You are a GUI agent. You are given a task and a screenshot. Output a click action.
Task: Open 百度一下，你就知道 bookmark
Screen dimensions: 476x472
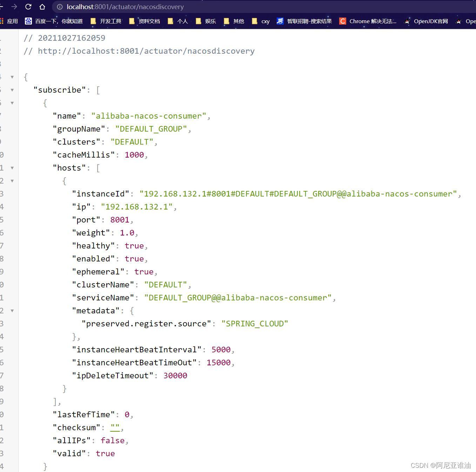pyautogui.click(x=54, y=21)
